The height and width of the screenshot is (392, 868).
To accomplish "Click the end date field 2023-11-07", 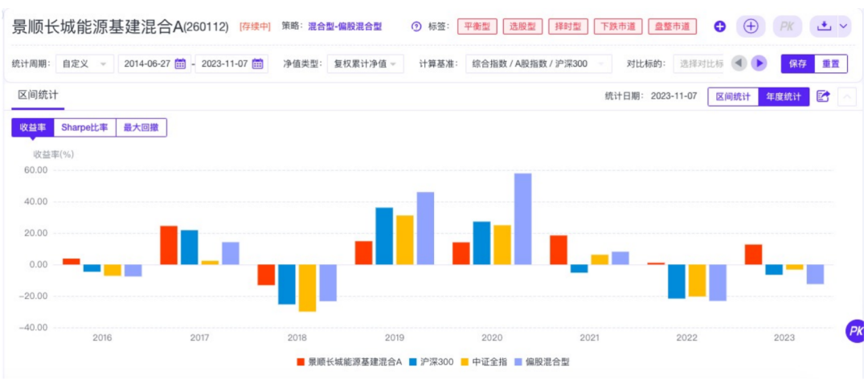I will tap(231, 63).
